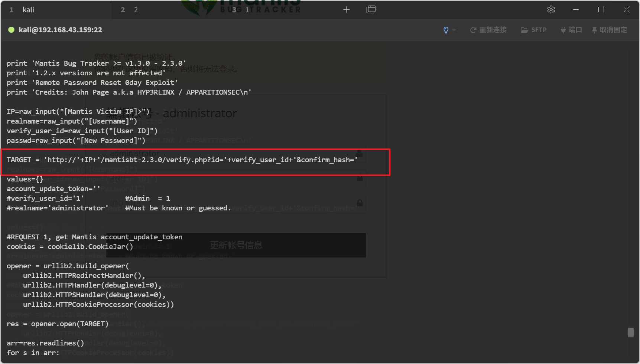Viewport: 640px width, 364px height.
Task: Click line 'values={}' in terminal
Action: (25, 179)
